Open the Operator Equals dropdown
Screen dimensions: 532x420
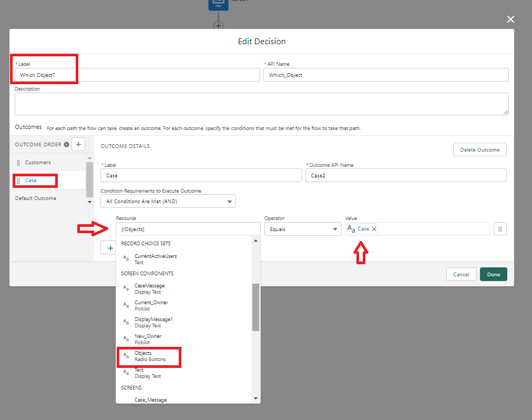303,229
